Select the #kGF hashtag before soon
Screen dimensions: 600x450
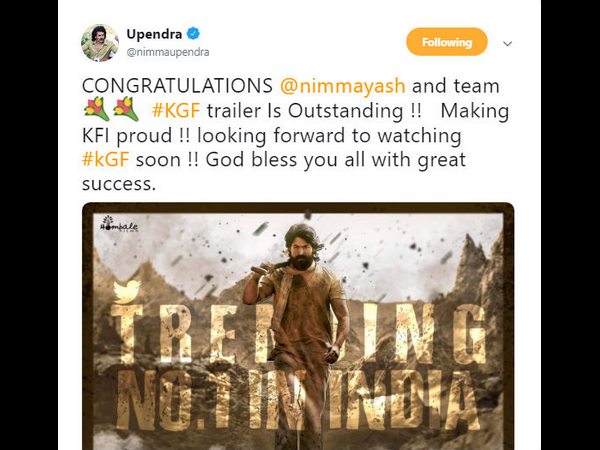[x=105, y=159]
